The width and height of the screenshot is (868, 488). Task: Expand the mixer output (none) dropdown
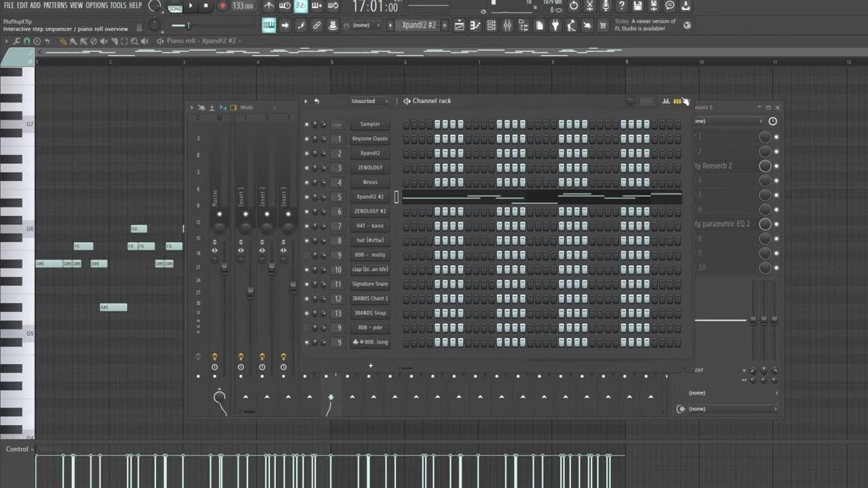point(732,409)
